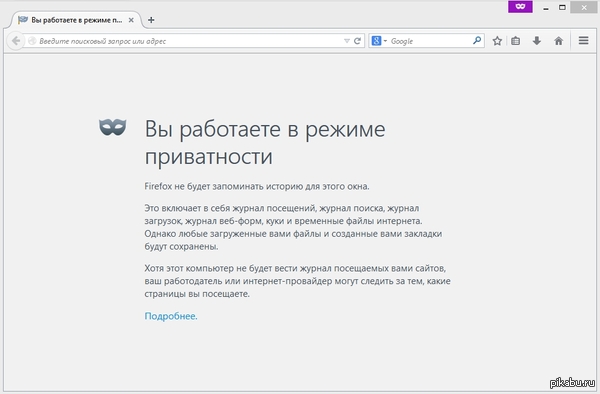Go to the home page icon

[x=559, y=41]
